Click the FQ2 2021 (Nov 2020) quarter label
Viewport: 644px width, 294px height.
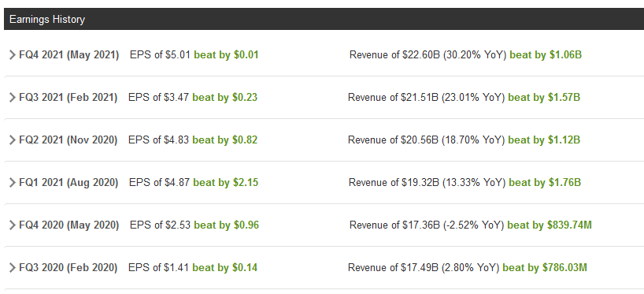pos(68,140)
